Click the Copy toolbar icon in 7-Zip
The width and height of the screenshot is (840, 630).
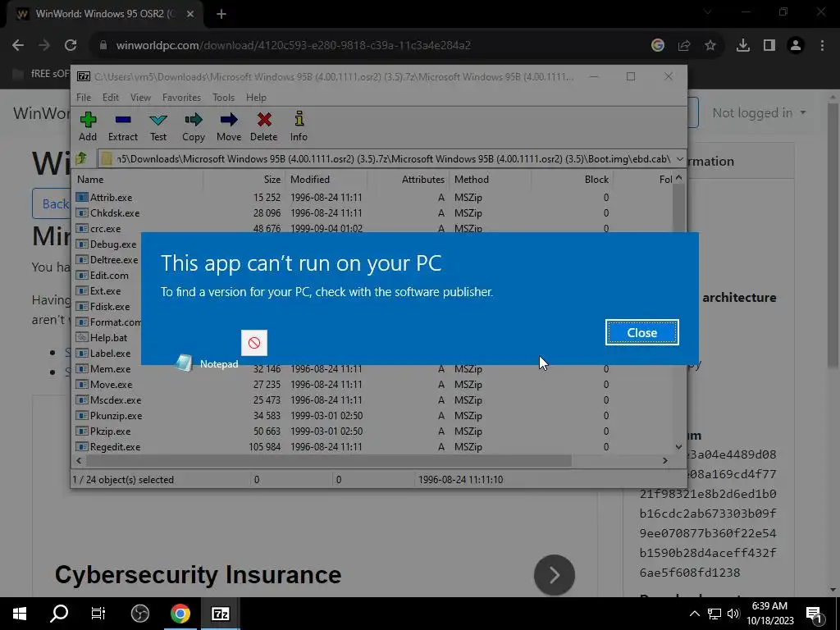pos(194,127)
